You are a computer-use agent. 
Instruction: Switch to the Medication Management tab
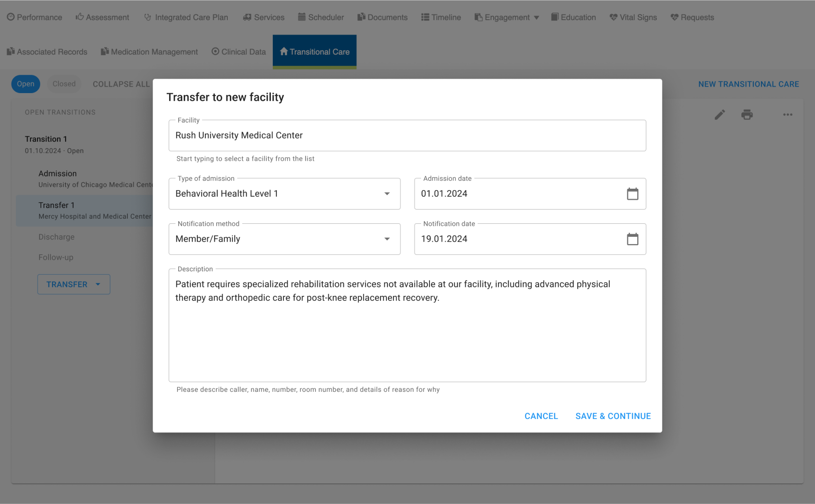pos(149,52)
